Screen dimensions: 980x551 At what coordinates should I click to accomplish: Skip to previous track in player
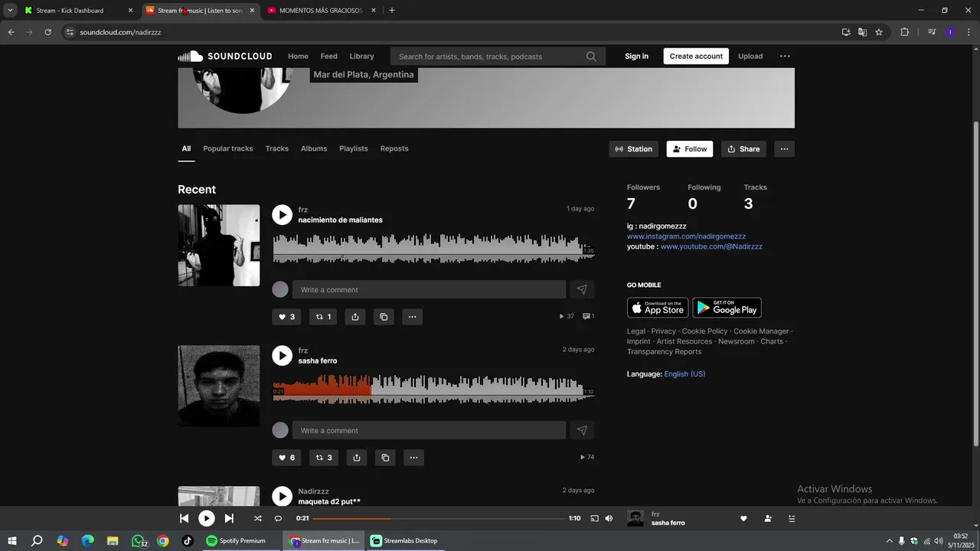184,518
